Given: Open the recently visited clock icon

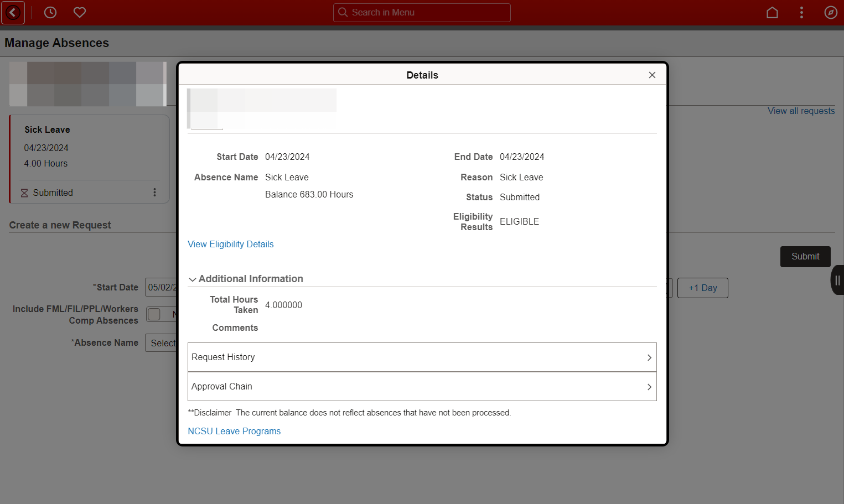Looking at the screenshot, I should [x=50, y=12].
